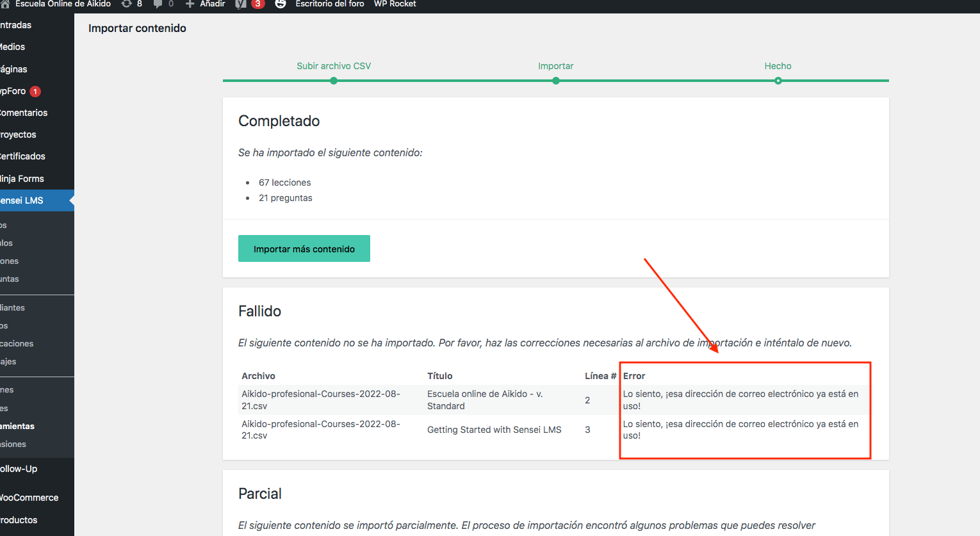Open the Sensei submenu item ending in 'ulos'

click(x=6, y=243)
